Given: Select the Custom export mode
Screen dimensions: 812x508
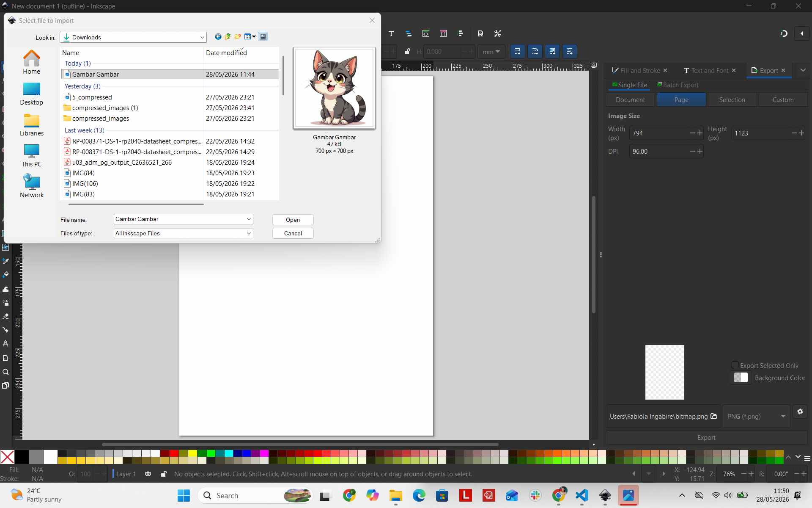Looking at the screenshot, I should (x=783, y=100).
